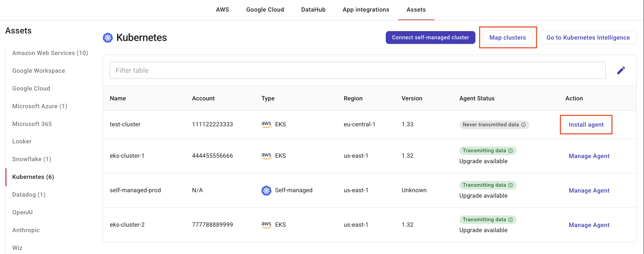644x254 pixels.
Task: Open Anthropic in sidebar
Action: tap(26, 230)
